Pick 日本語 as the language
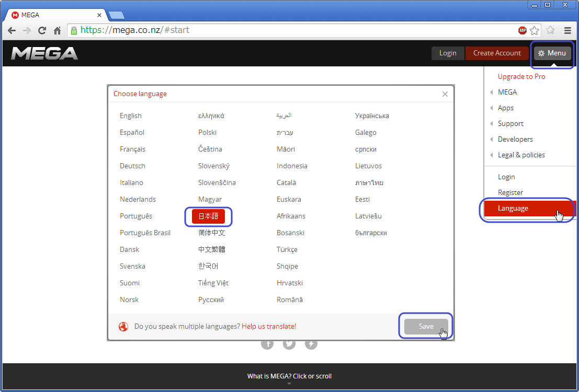Image resolution: width=579 pixels, height=392 pixels. (x=208, y=216)
